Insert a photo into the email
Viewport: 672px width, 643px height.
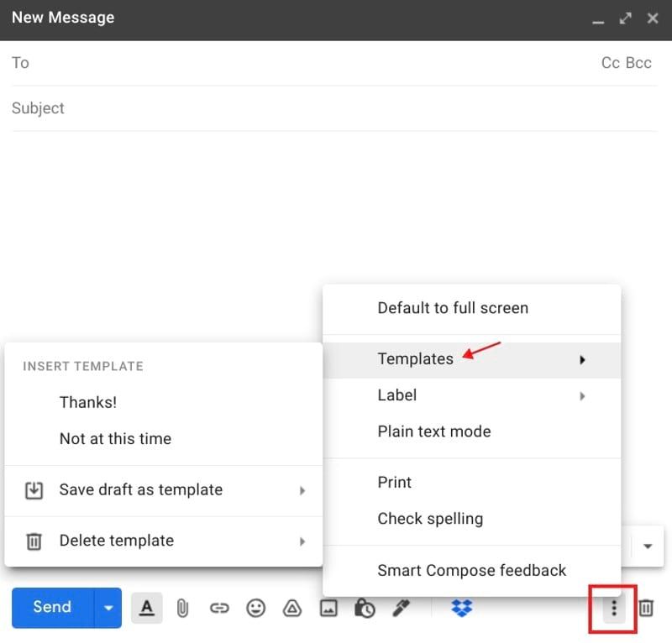point(328,608)
